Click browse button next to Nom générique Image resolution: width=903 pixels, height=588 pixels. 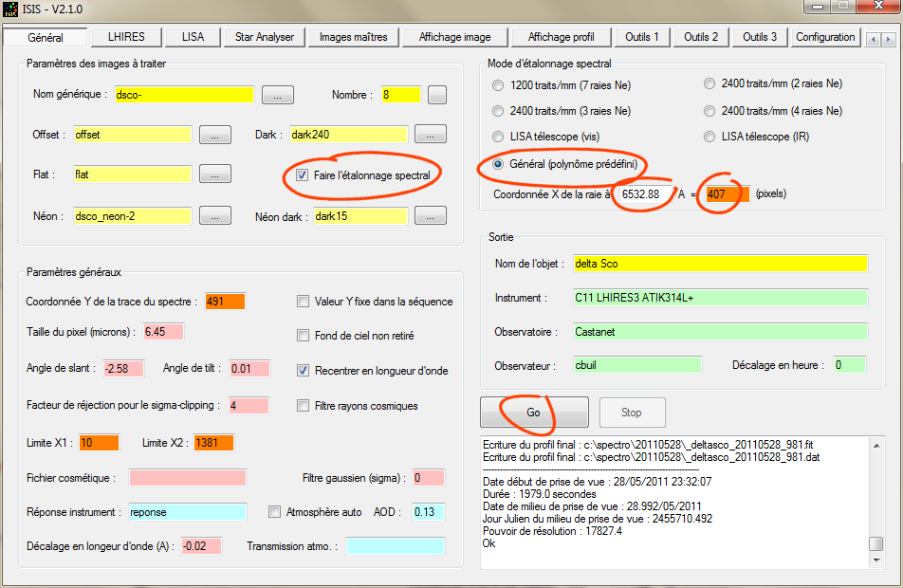pyautogui.click(x=278, y=95)
